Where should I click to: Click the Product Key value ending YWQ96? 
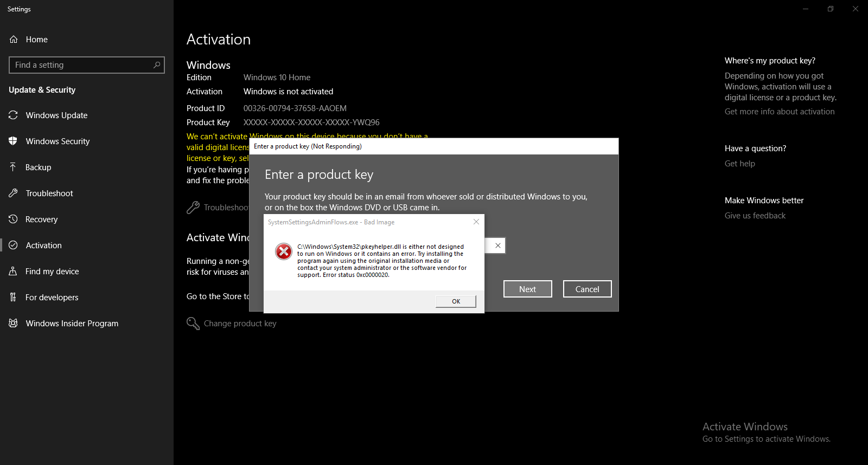[311, 122]
